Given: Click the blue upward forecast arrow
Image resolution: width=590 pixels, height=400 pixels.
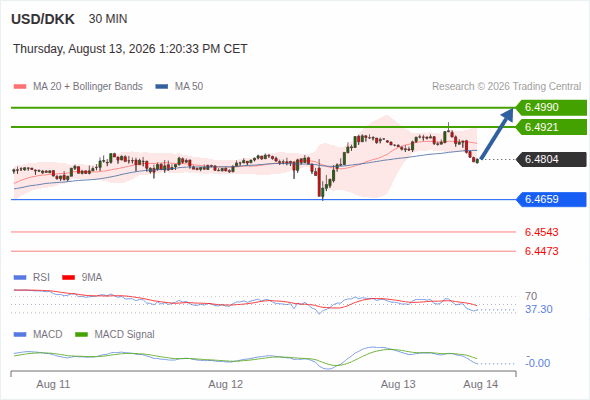Looking at the screenshot, I should (497, 134).
